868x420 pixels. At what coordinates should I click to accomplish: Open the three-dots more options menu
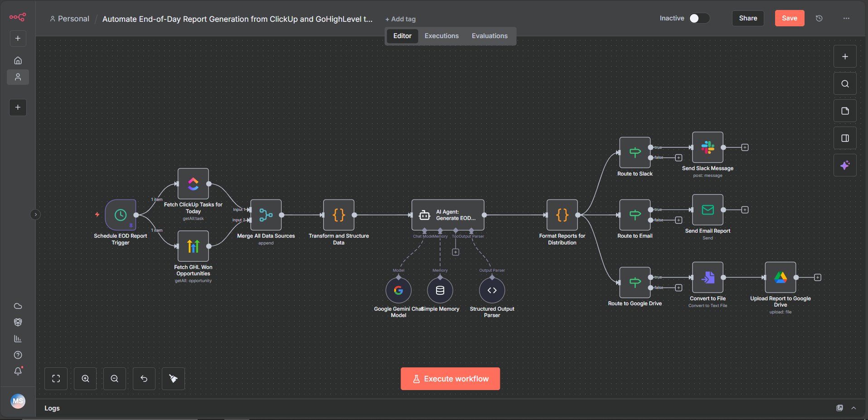pyautogui.click(x=846, y=18)
